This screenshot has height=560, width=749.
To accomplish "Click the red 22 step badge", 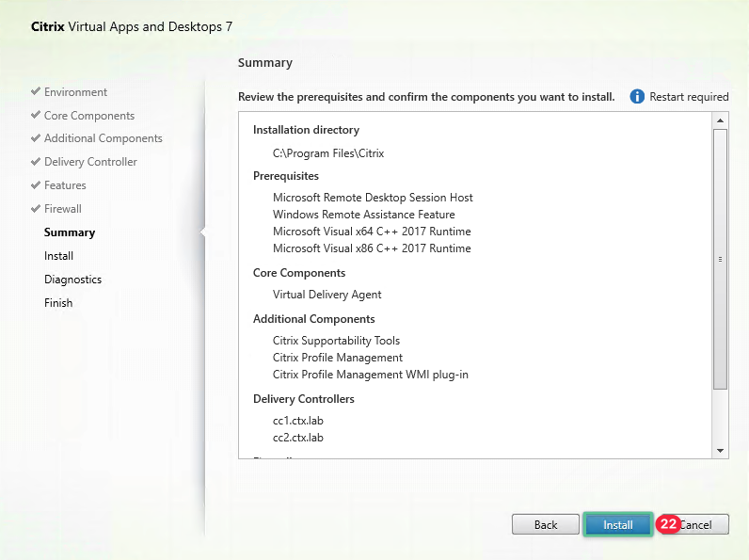I will click(669, 524).
